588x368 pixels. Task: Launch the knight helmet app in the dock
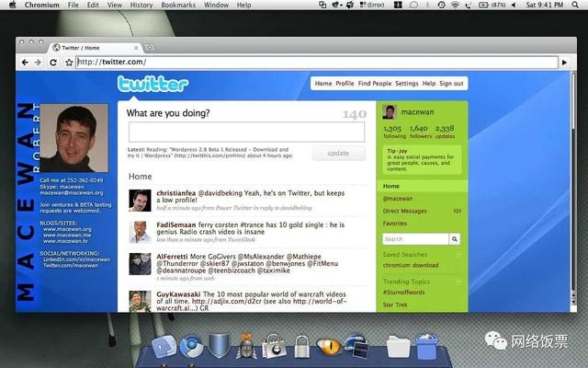click(x=246, y=346)
